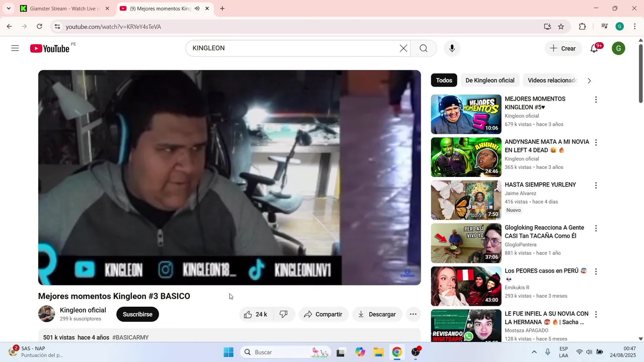Open ANDYNSANE MATA A MI NOVIA thumbnail
Screen dimensions: 644x362
click(x=466, y=157)
